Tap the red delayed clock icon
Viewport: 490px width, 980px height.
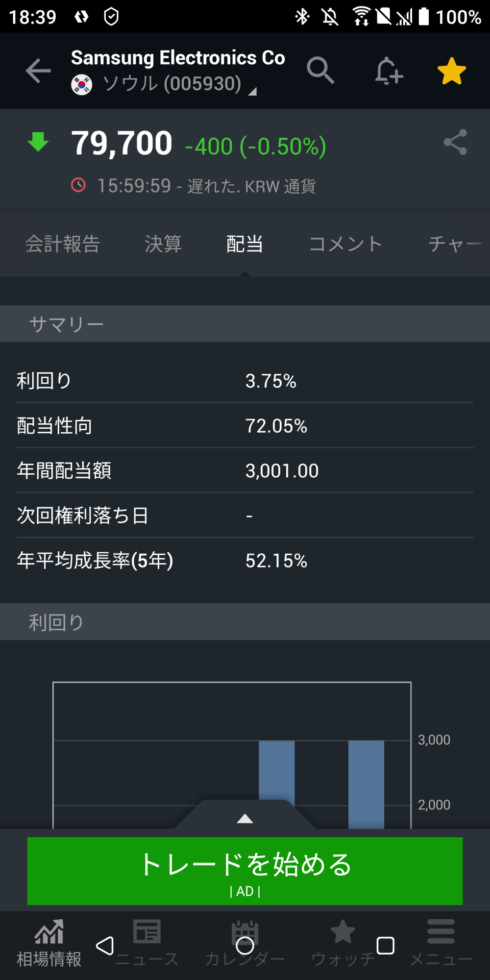click(x=78, y=185)
